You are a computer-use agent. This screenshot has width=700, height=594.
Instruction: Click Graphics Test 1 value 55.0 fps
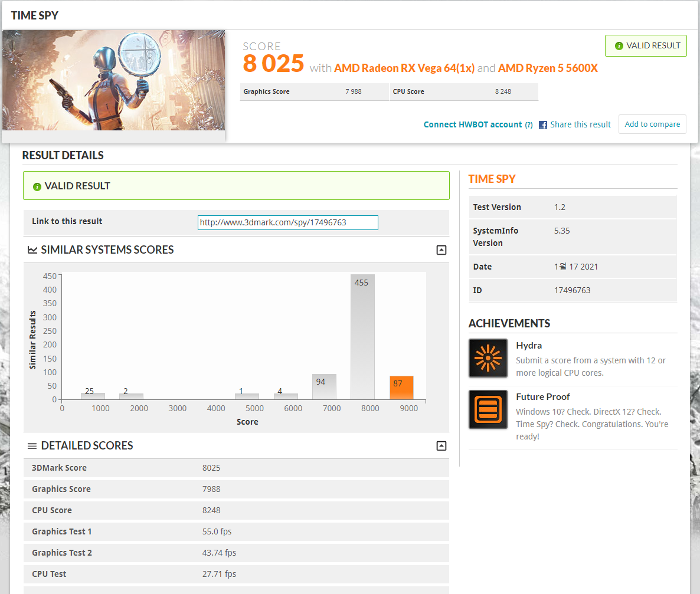click(217, 531)
